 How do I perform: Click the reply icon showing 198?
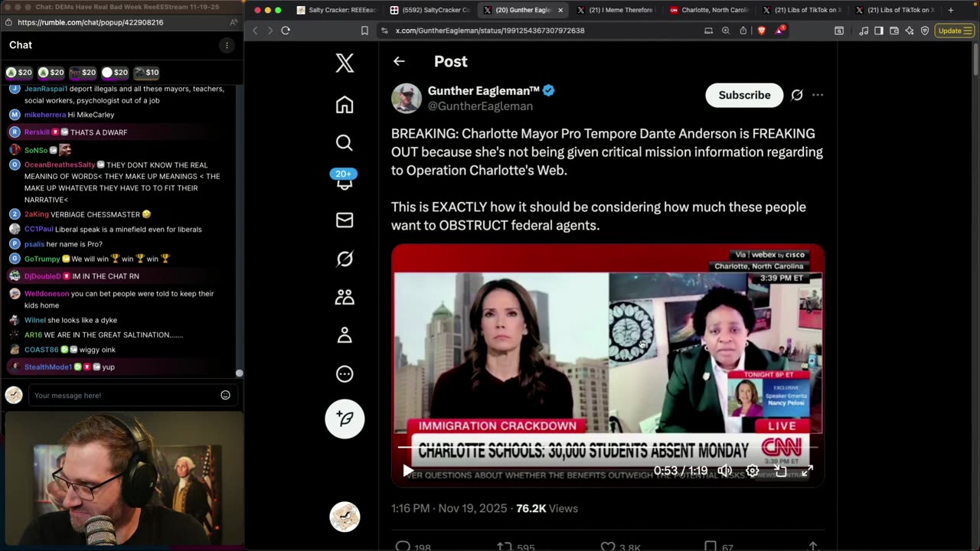403,546
